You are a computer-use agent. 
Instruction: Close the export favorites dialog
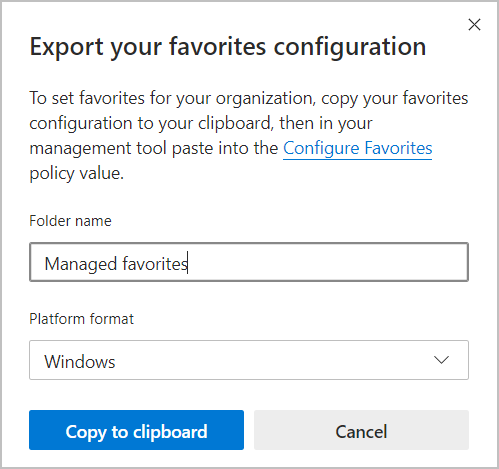pos(474,25)
